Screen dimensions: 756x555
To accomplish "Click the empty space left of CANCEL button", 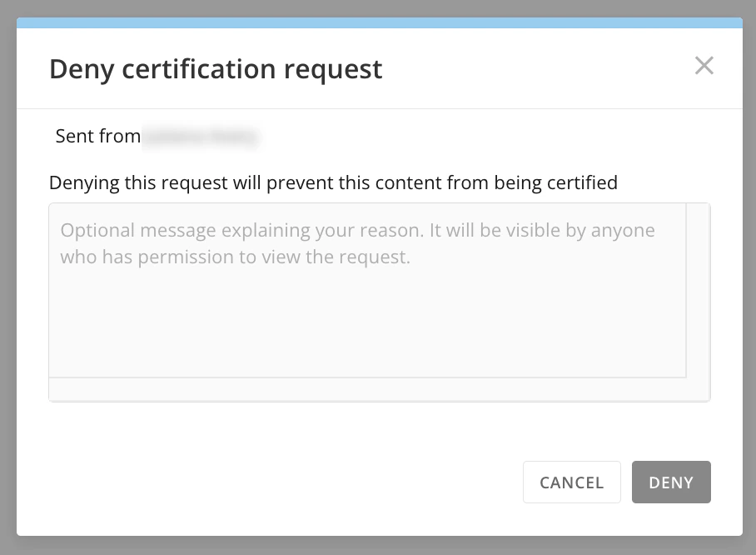I will [x=270, y=482].
